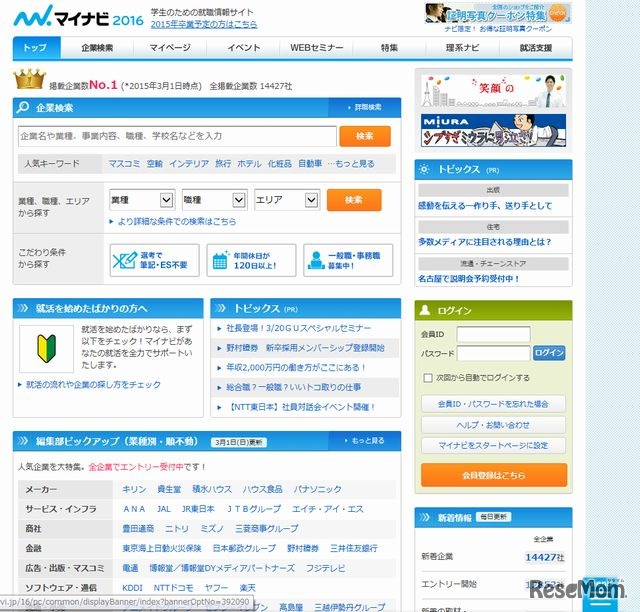Open the 証明写真クーポン特集 banner
Screen dimensions: 640x612
click(498, 13)
